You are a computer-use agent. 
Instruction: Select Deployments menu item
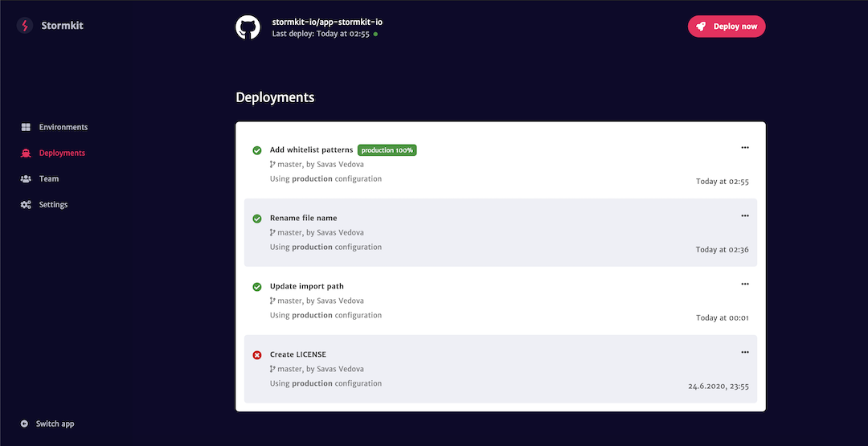[x=62, y=153]
